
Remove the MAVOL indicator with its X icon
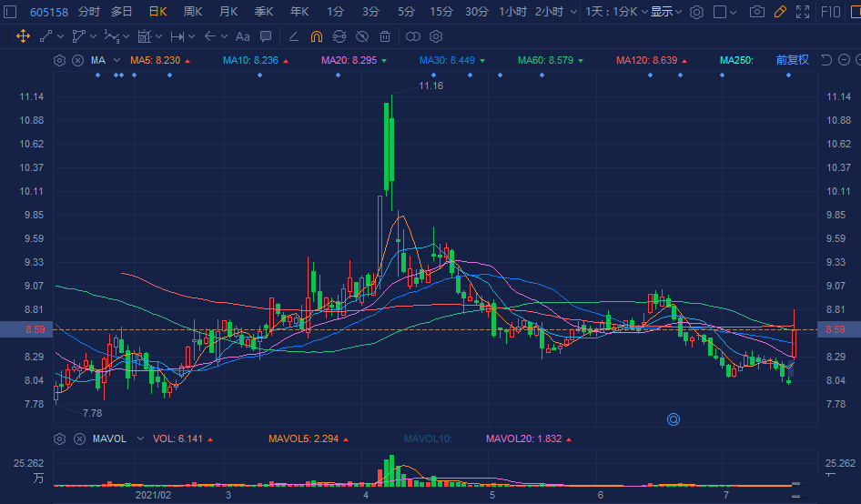tap(79, 439)
